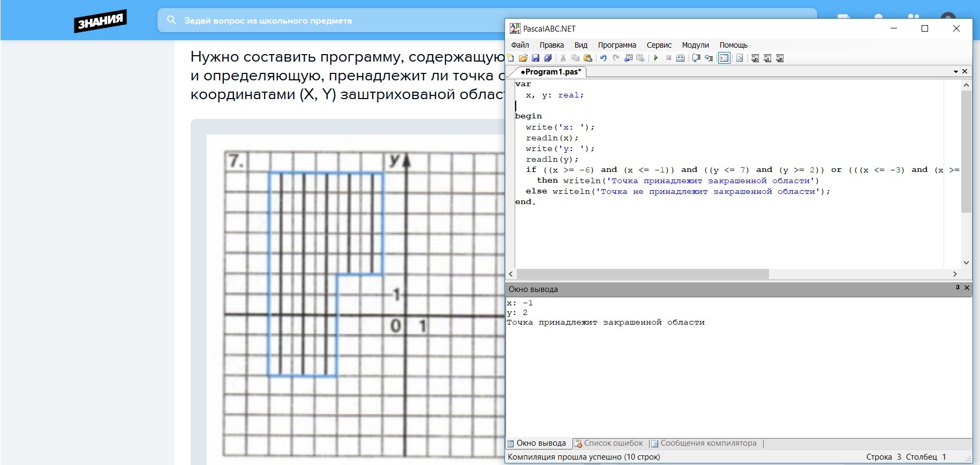This screenshot has height=465, width=980.
Task: Save the program with the floppy disk icon
Action: click(535, 58)
